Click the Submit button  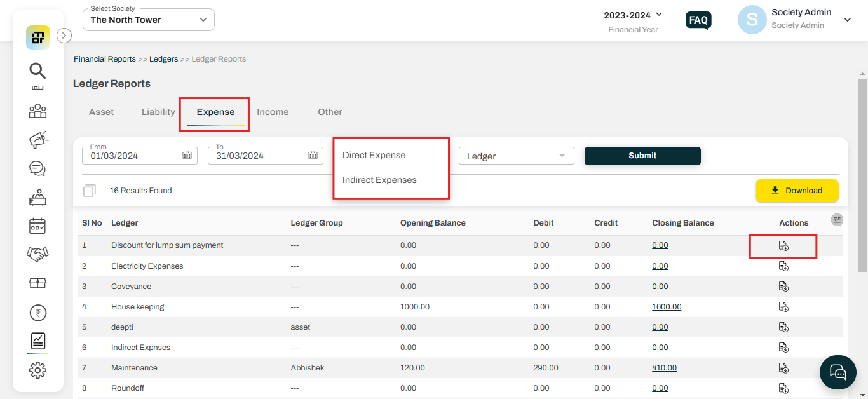click(x=642, y=156)
